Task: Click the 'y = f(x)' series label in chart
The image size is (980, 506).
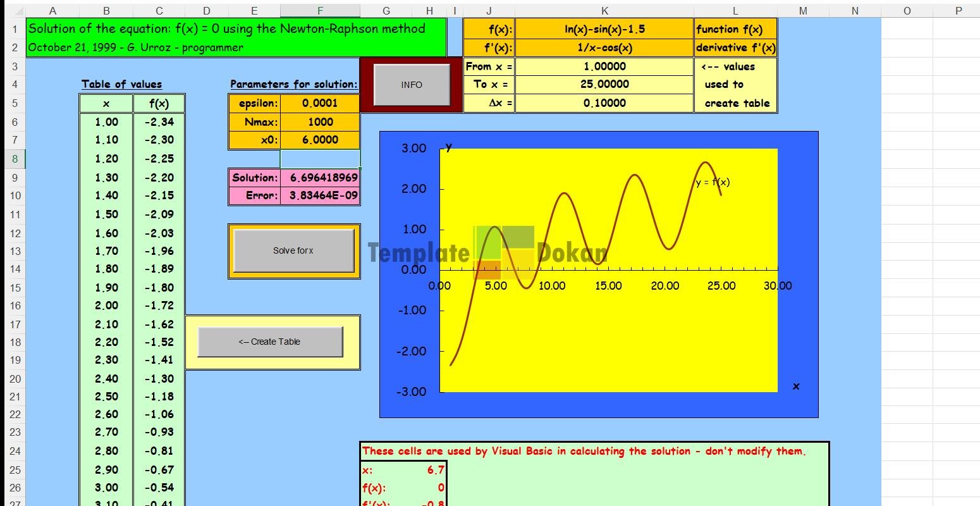Action: click(713, 182)
